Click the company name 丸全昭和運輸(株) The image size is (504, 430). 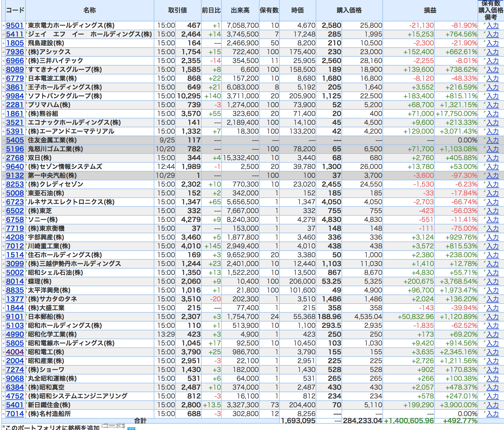(52, 379)
